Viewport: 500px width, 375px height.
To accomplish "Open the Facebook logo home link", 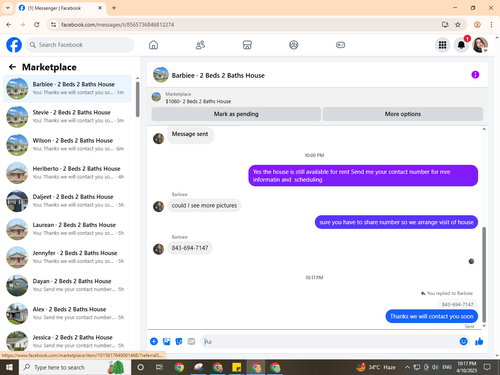I will 14,45.
